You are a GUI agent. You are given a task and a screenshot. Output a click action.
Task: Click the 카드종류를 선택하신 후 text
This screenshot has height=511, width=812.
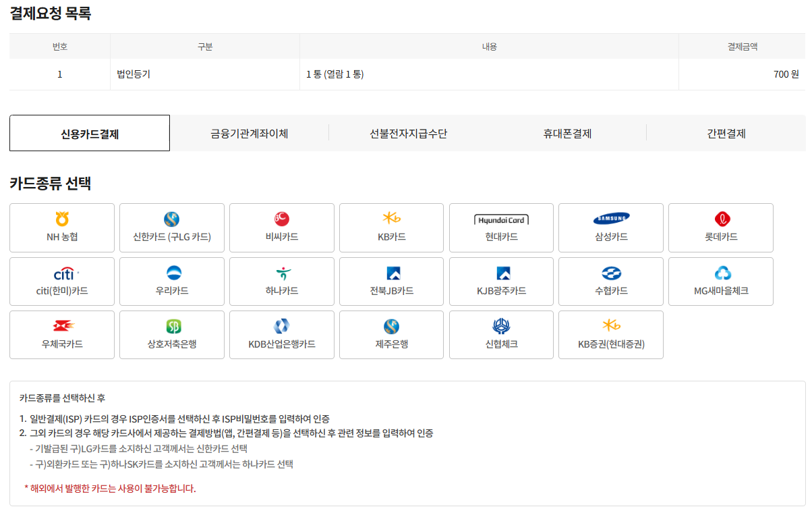click(x=63, y=398)
